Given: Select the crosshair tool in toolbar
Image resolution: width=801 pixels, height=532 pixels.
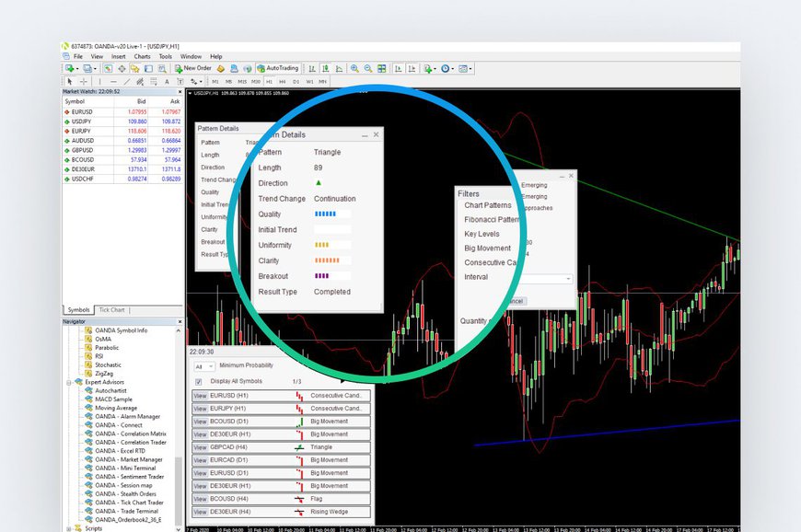Looking at the screenshot, I should (x=85, y=81).
